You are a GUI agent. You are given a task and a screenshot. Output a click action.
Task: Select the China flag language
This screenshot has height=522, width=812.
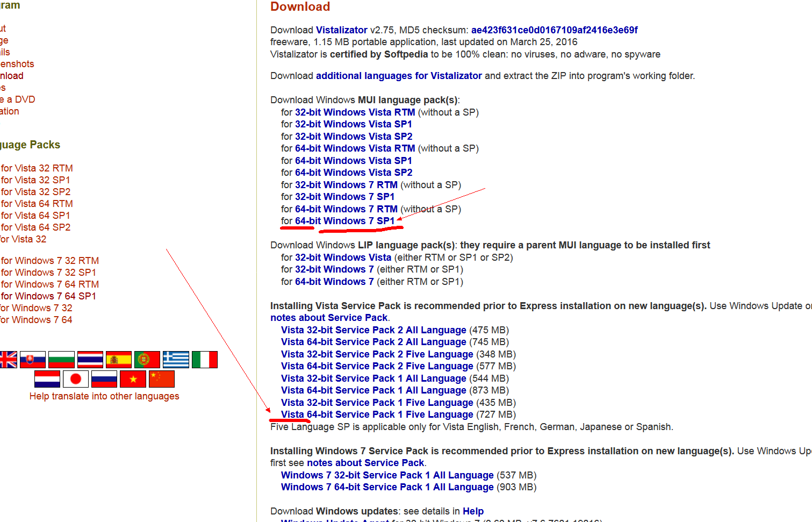tap(162, 379)
